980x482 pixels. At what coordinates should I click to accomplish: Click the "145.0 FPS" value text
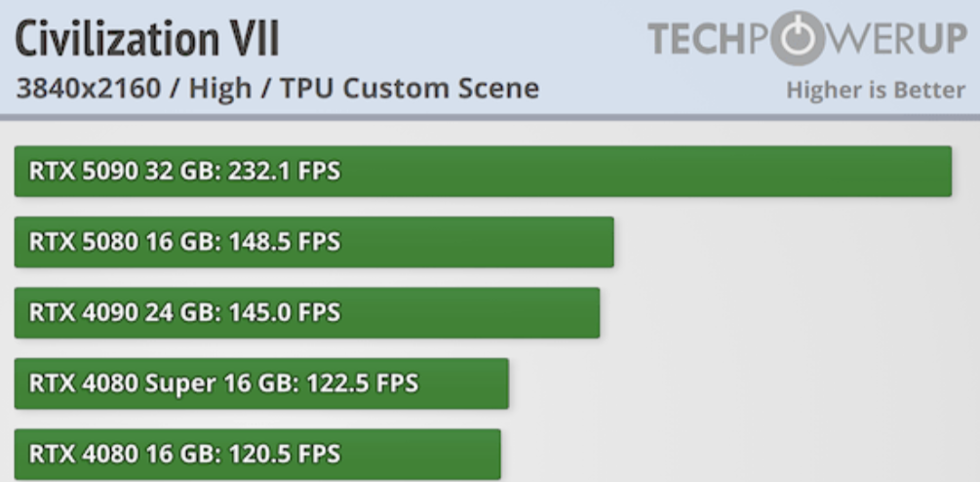[284, 313]
